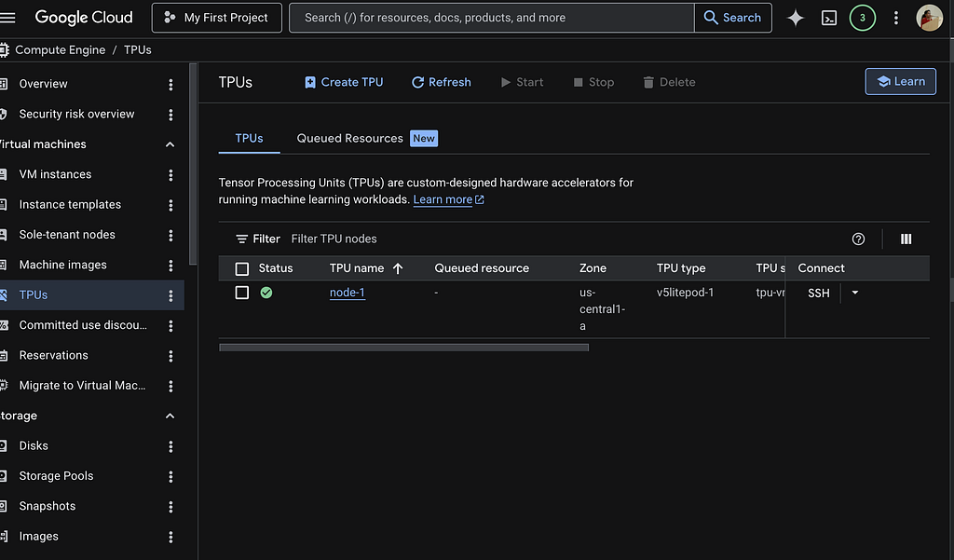The image size is (954, 560).
Task: Click the table horizontal scrollbar
Action: [404, 348]
